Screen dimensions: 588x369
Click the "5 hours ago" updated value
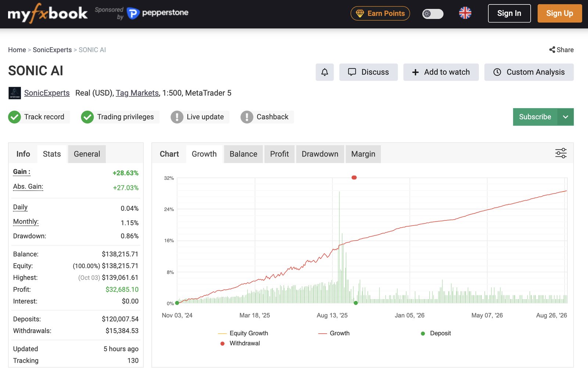121,349
